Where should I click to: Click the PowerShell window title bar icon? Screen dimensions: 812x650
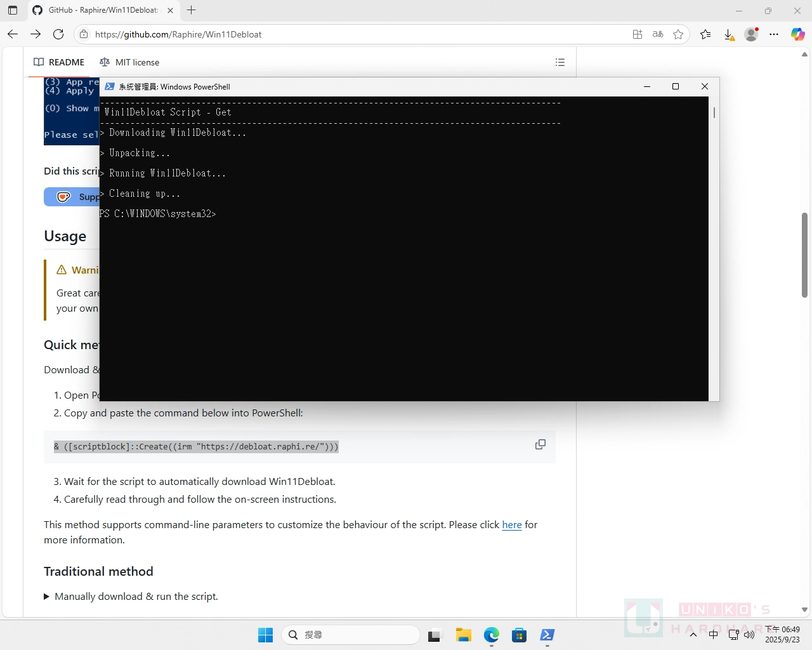[x=110, y=86]
